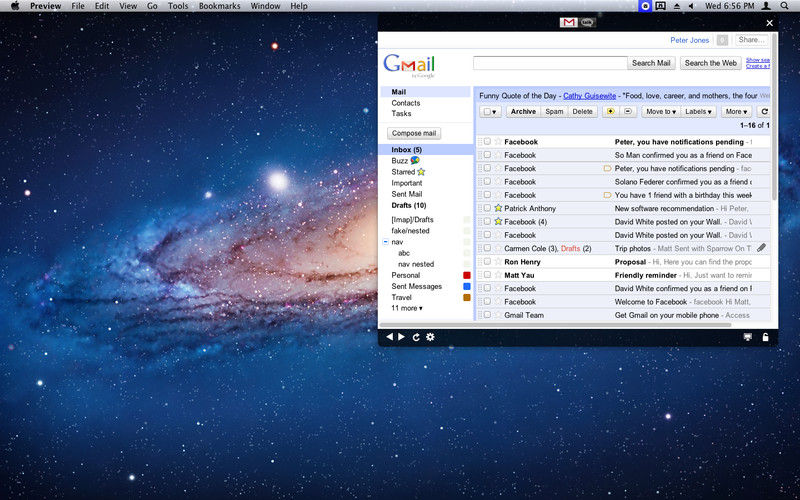800x500 pixels.
Task: Go forward with the right arrow icon
Action: tap(402, 337)
